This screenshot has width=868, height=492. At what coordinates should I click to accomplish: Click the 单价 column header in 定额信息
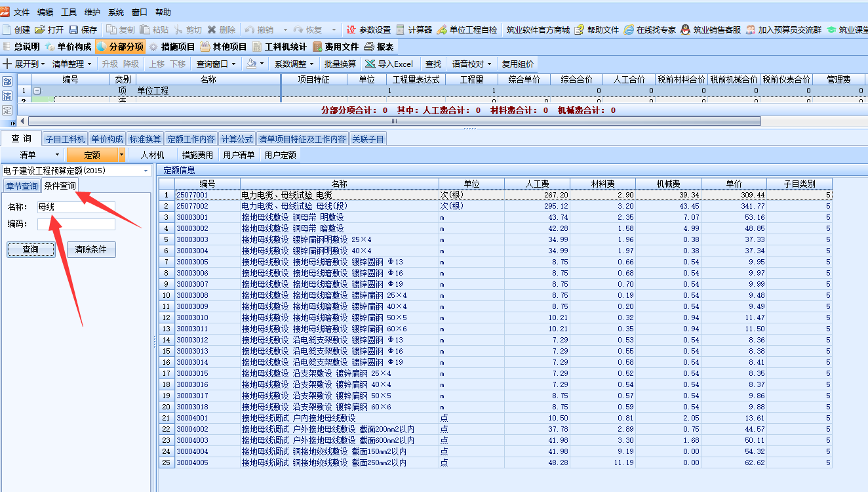(x=734, y=184)
